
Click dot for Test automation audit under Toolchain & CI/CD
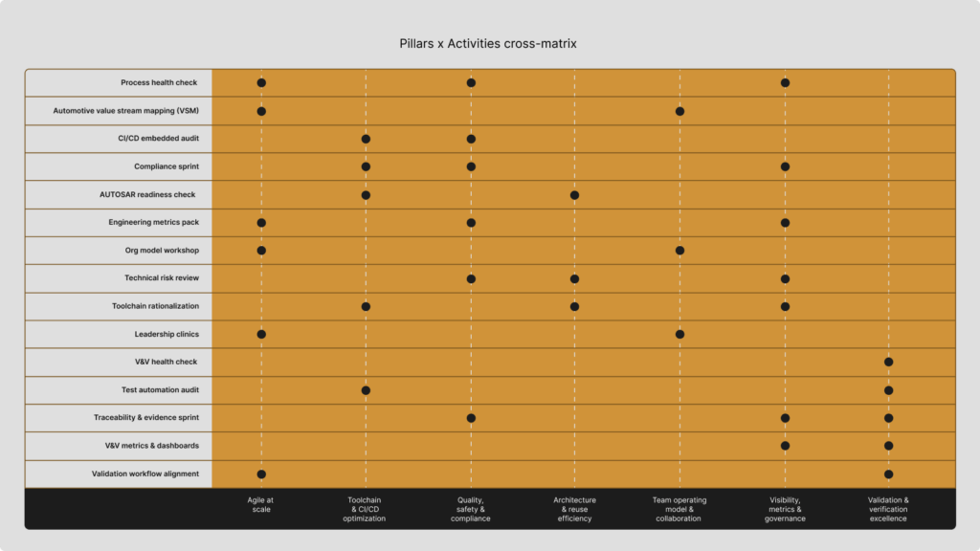click(x=366, y=390)
